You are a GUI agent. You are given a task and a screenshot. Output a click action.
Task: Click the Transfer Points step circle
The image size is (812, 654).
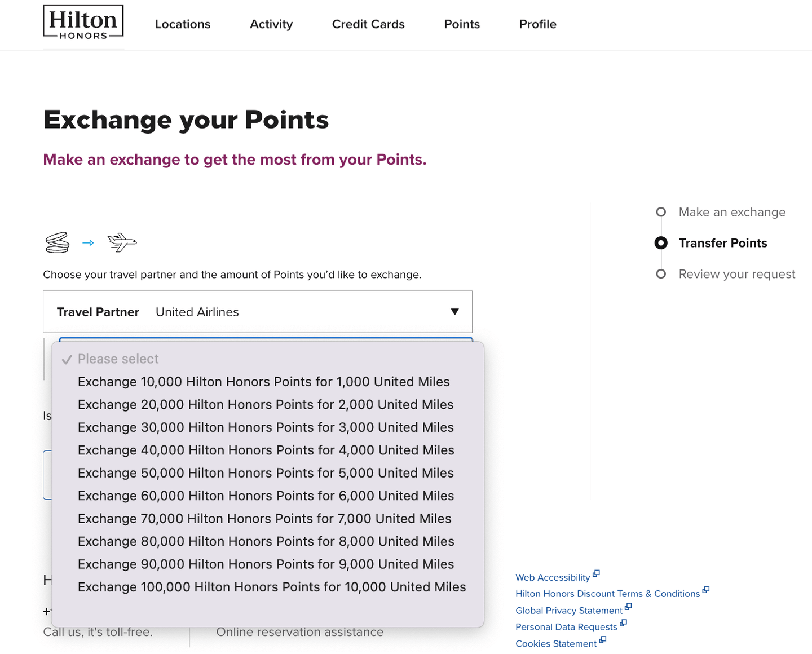[661, 243]
